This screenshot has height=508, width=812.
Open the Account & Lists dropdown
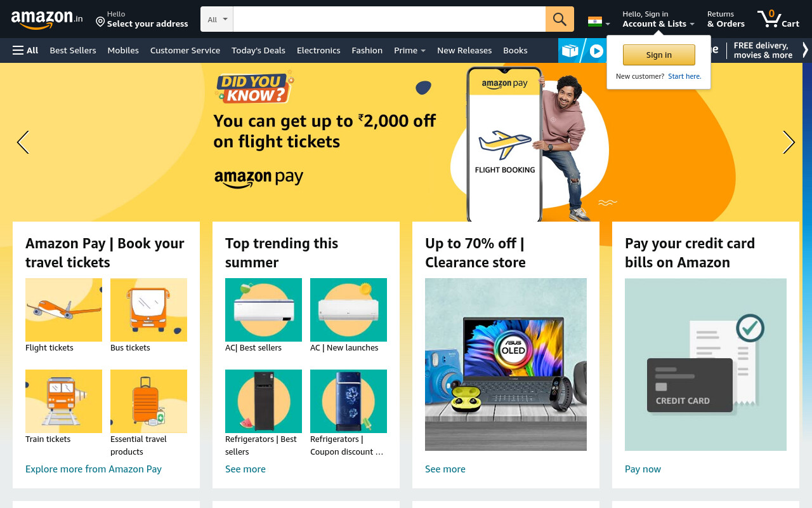[x=658, y=19]
